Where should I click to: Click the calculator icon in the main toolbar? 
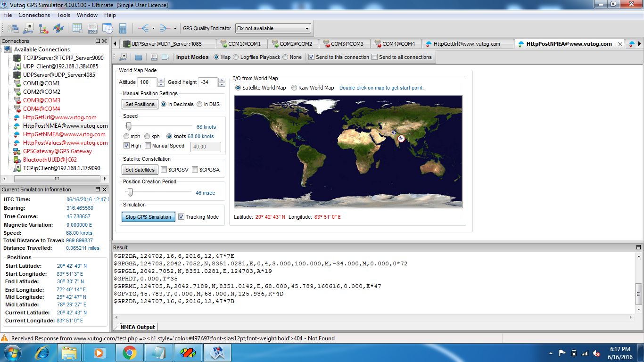(x=123, y=28)
